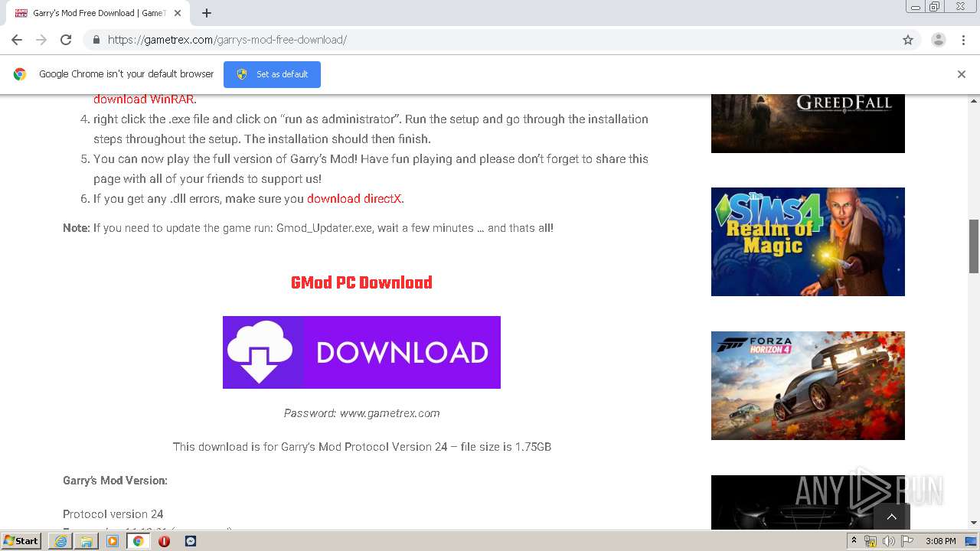This screenshot has width=980, height=551.
Task: Click the scrollbar up arrow
Action: 974,101
